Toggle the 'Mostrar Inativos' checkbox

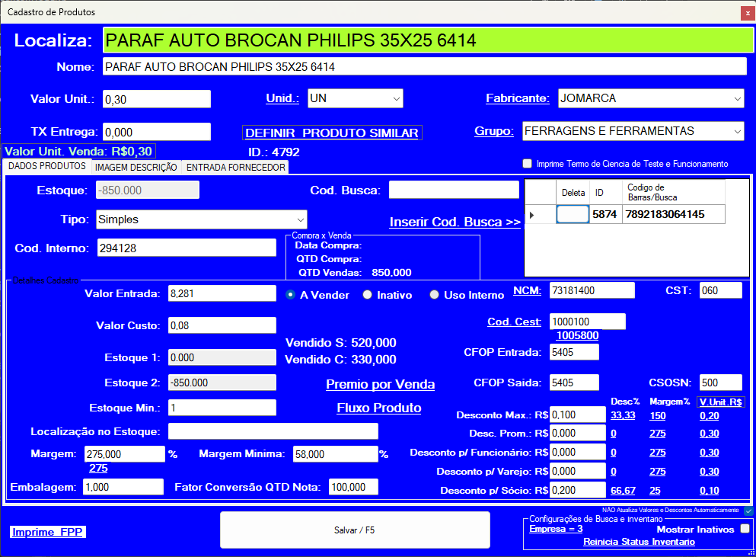click(745, 529)
